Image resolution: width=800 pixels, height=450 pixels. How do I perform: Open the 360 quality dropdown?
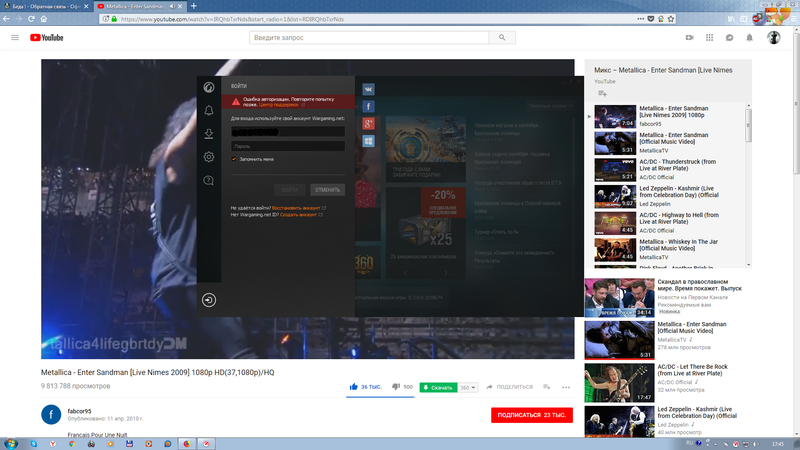468,388
